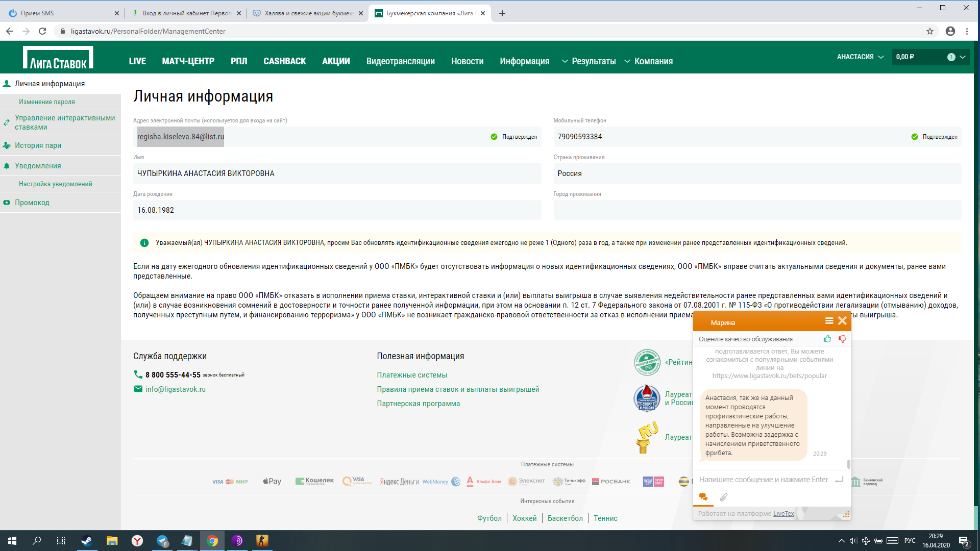Open the Windows Start menu
Viewport: 980px width, 551px height.
12,541
